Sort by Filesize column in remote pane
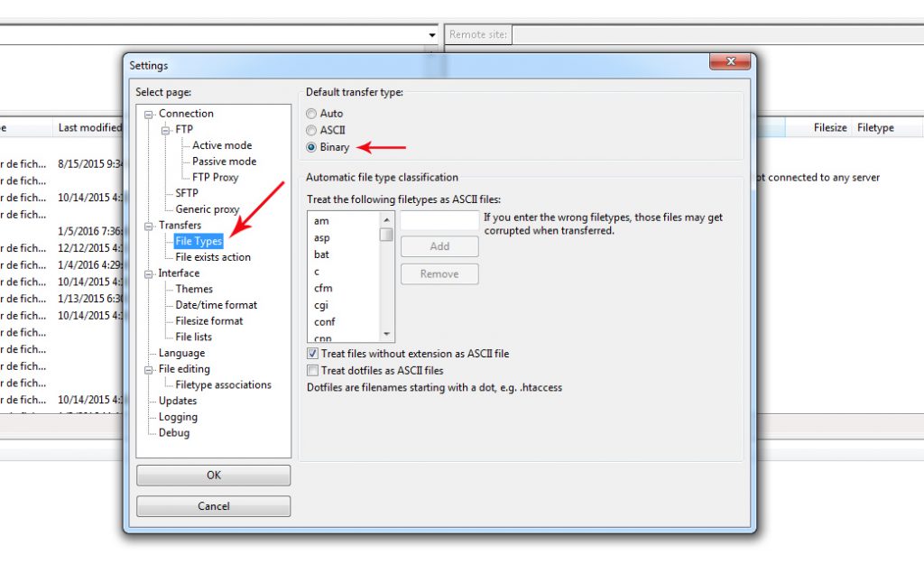Screen dimensions: 924x564 830,128
